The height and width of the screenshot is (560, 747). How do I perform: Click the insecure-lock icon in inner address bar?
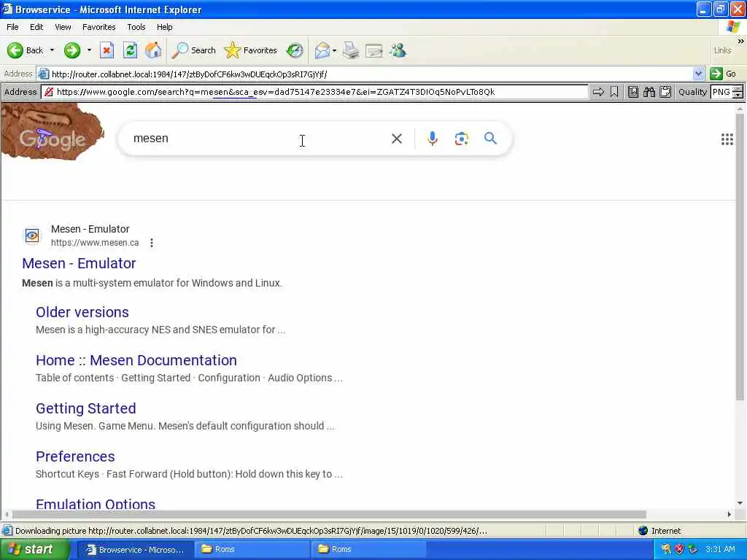[49, 92]
